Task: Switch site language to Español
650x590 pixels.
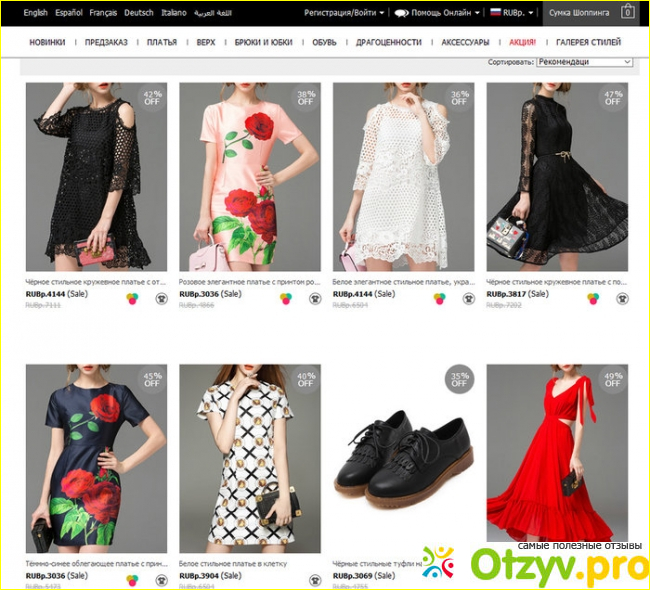Action: point(69,13)
